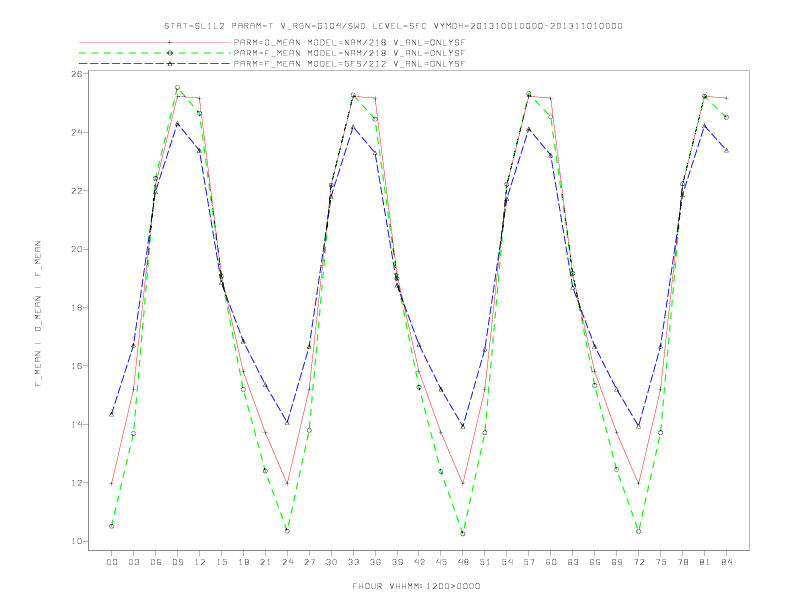This screenshot has height=612, width=792.
Task: Click blue triangle data point at hour 84
Action: pyautogui.click(x=726, y=150)
